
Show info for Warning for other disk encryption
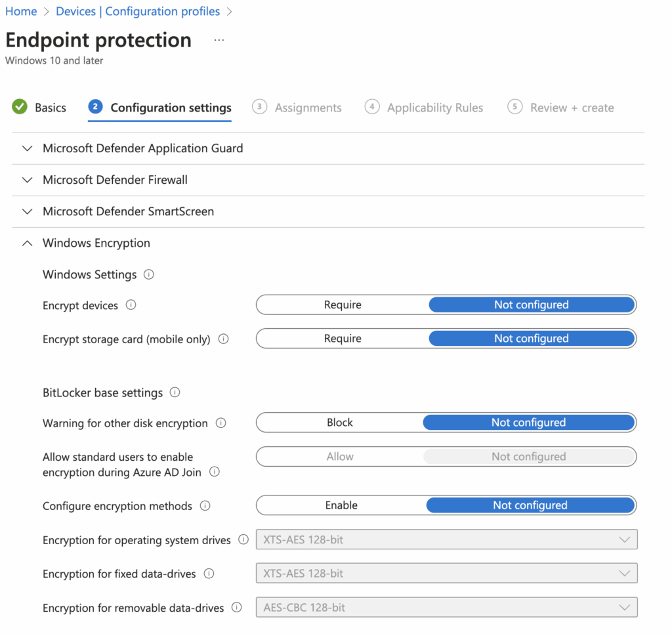pyautogui.click(x=220, y=423)
